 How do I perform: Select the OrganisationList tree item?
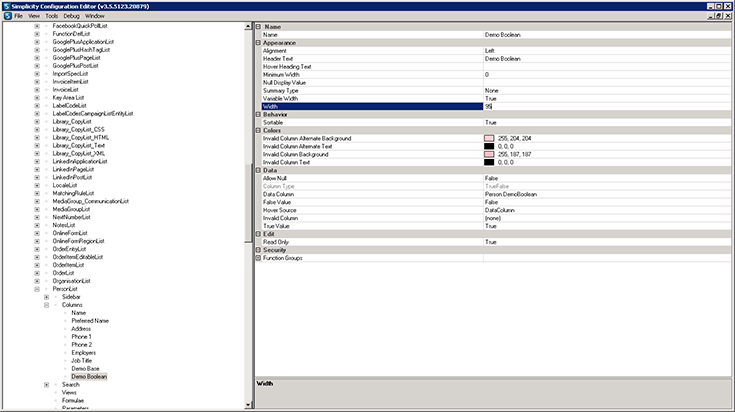click(71, 281)
